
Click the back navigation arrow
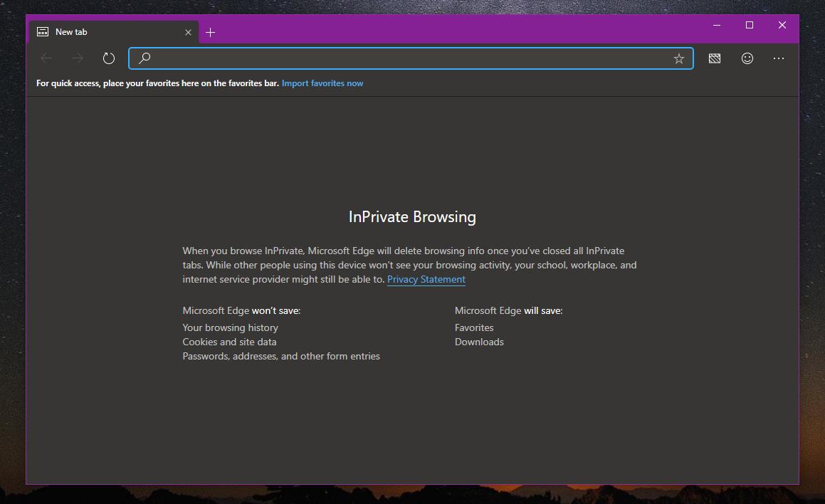pyautogui.click(x=46, y=58)
